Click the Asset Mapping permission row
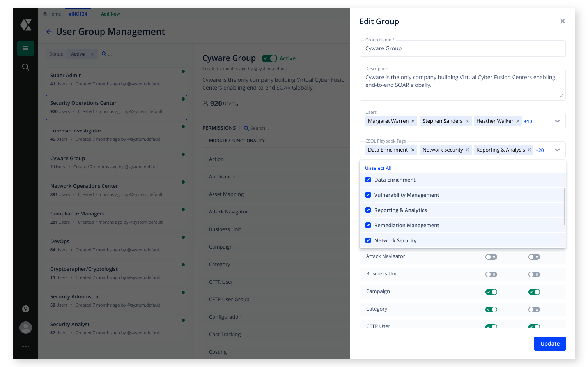This screenshot has width=588, height=367. click(276, 194)
